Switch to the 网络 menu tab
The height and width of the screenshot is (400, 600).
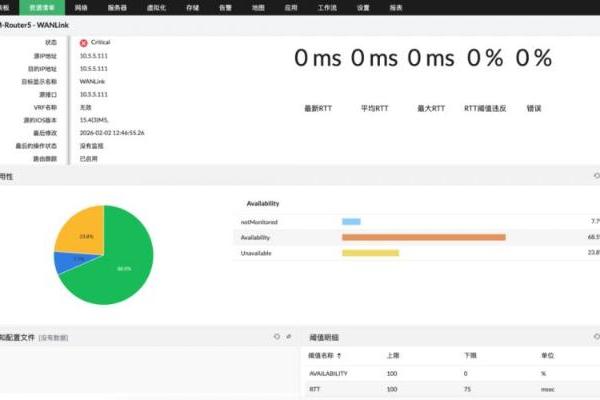tap(81, 8)
